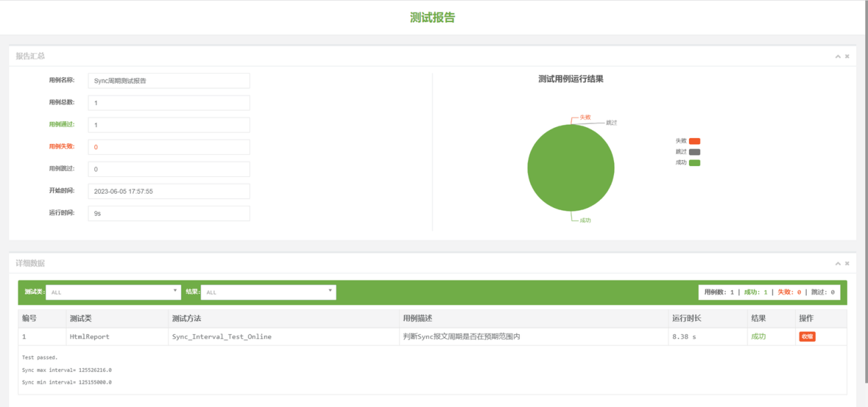The width and height of the screenshot is (868, 407).
Task: Focus the 用例跳过 input field
Action: 169,169
